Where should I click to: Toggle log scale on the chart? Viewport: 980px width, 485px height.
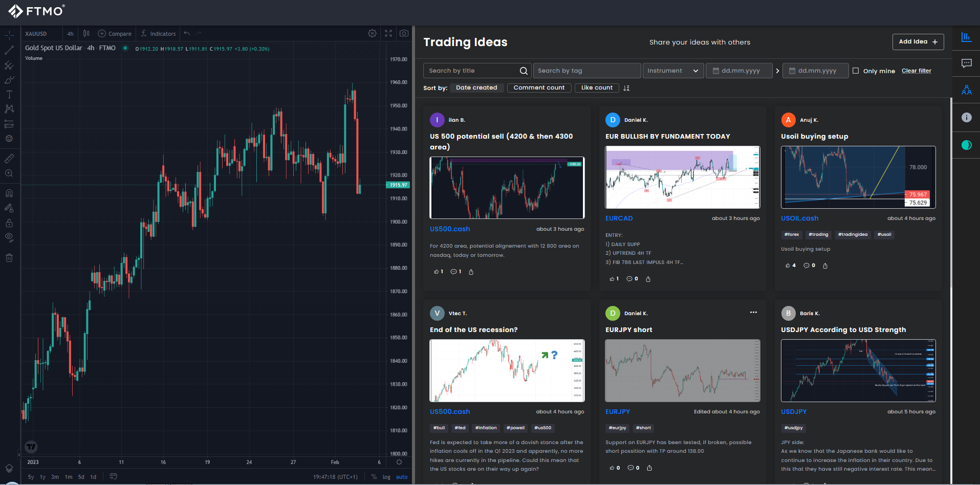tap(386, 477)
